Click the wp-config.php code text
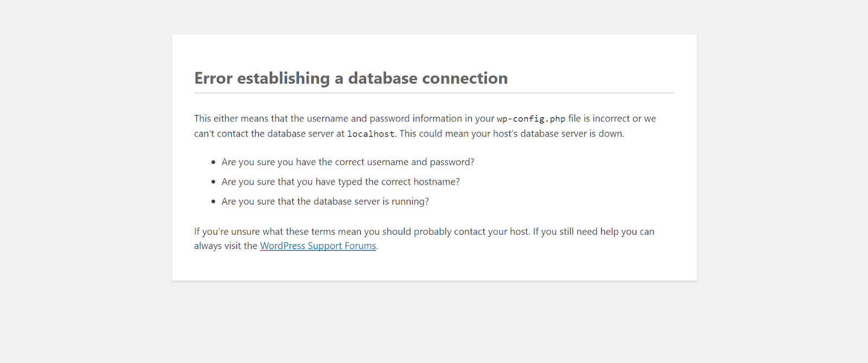The image size is (868, 363). pos(531,119)
